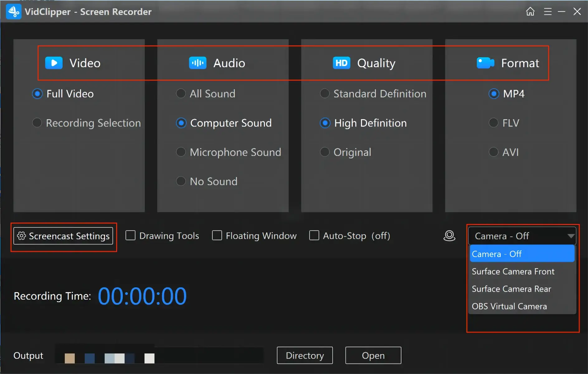Screen dimensions: 588x374
Task: Go to the home screen icon
Action: pyautogui.click(x=530, y=12)
